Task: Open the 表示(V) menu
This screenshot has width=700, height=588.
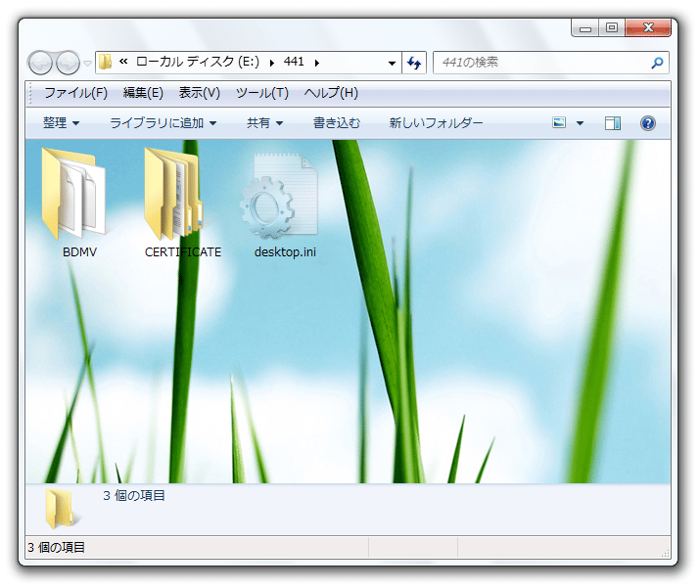Action: click(199, 93)
